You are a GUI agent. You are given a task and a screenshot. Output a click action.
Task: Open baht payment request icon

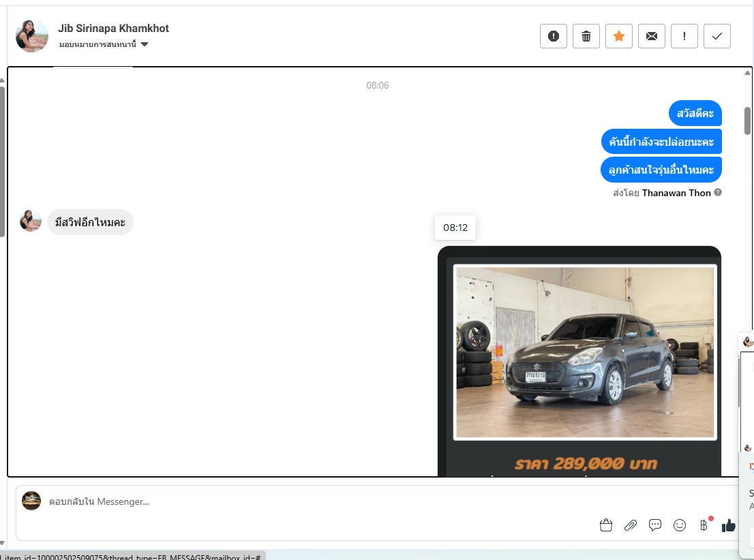[x=704, y=525]
